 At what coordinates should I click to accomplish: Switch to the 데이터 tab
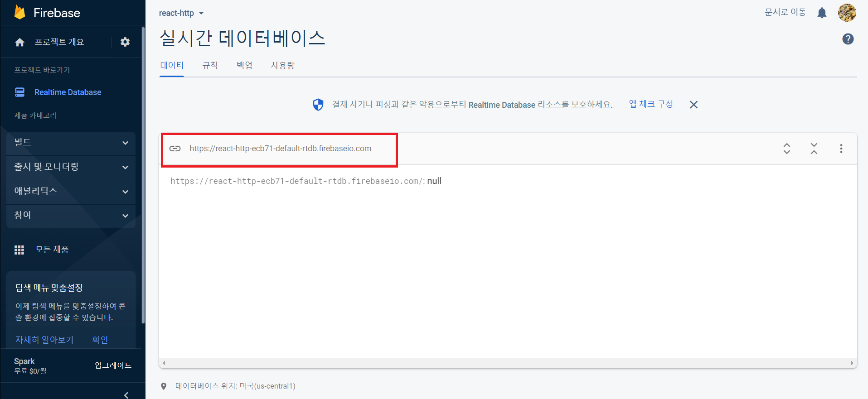coord(172,66)
